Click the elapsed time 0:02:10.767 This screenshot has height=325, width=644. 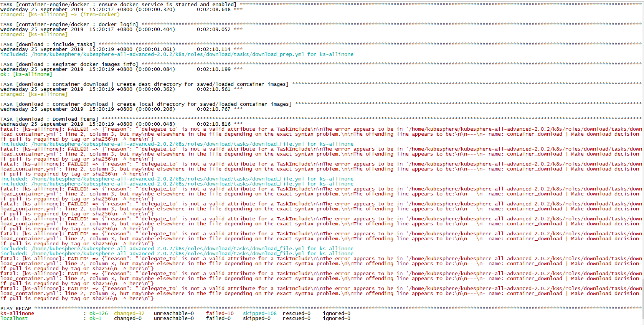coord(214,109)
